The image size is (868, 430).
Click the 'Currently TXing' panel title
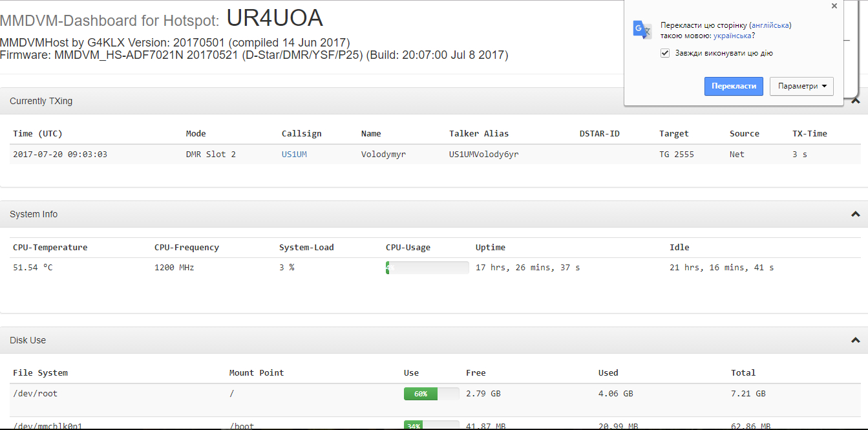pyautogui.click(x=41, y=101)
